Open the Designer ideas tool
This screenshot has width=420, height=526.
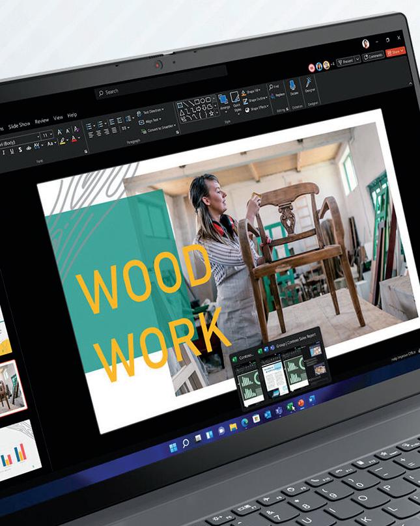coord(309,85)
